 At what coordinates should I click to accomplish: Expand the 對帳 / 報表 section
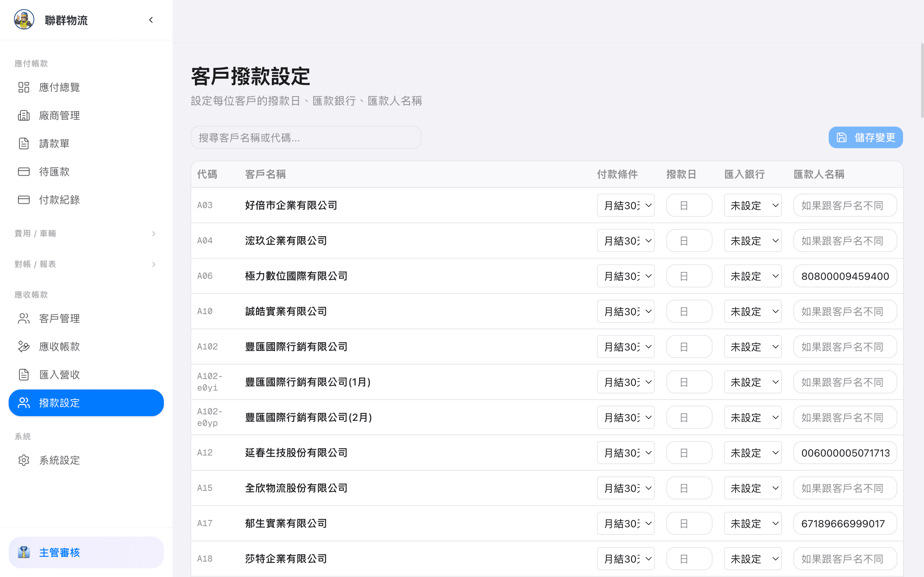point(85,264)
